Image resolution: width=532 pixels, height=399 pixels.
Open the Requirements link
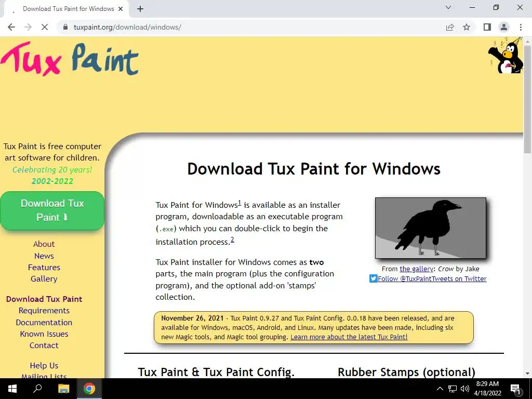coord(44,311)
